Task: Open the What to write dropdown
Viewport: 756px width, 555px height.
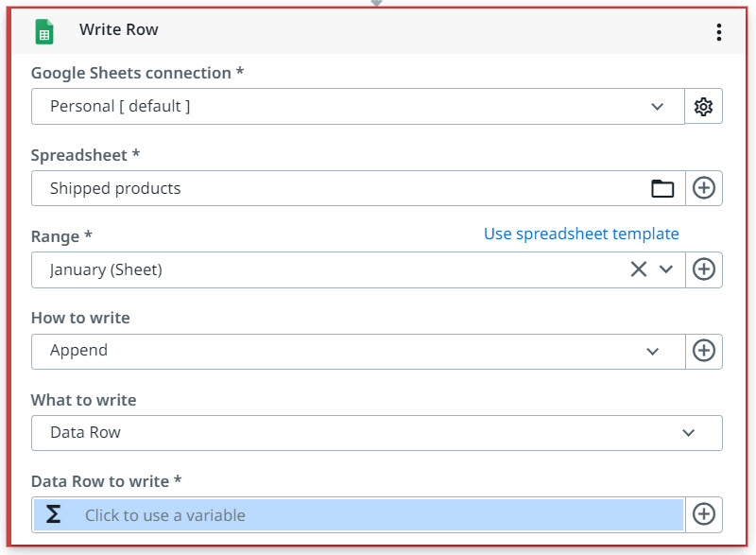Action: tap(688, 433)
